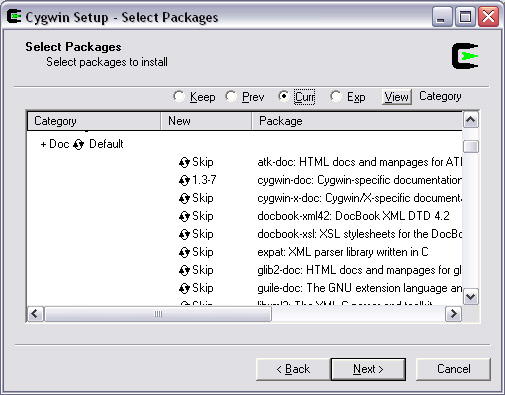Select the cygwin-x-doc package description
505x395 pixels.
[x=360, y=198]
